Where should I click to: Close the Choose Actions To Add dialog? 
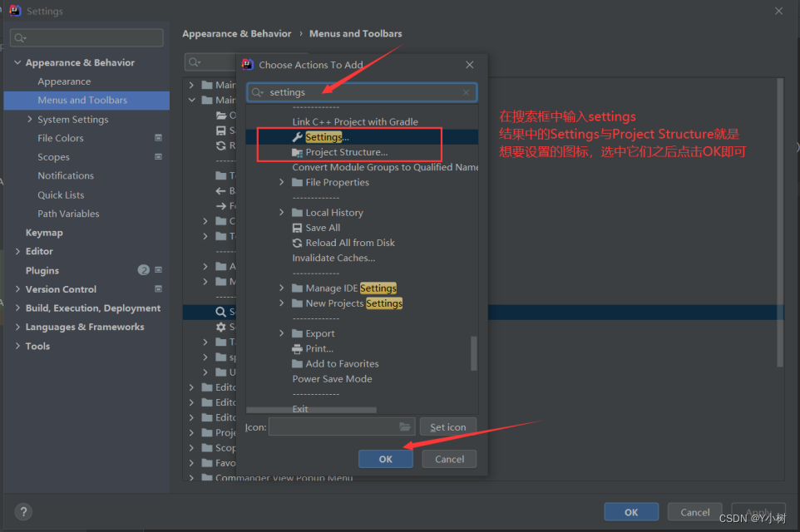(x=470, y=65)
